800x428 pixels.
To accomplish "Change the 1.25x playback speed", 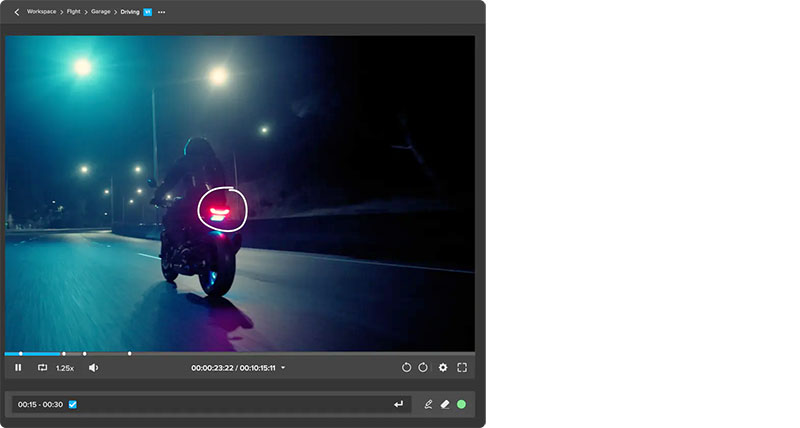I will point(65,368).
